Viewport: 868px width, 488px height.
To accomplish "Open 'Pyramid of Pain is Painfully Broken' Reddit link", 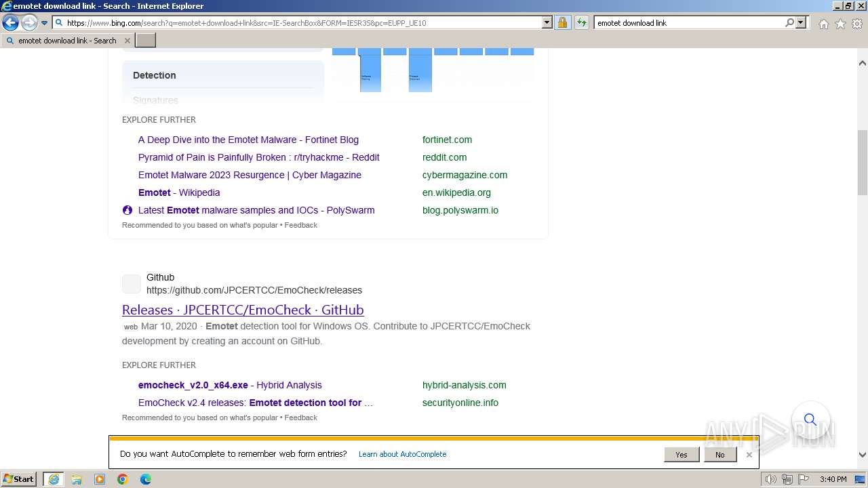I will [x=258, y=157].
